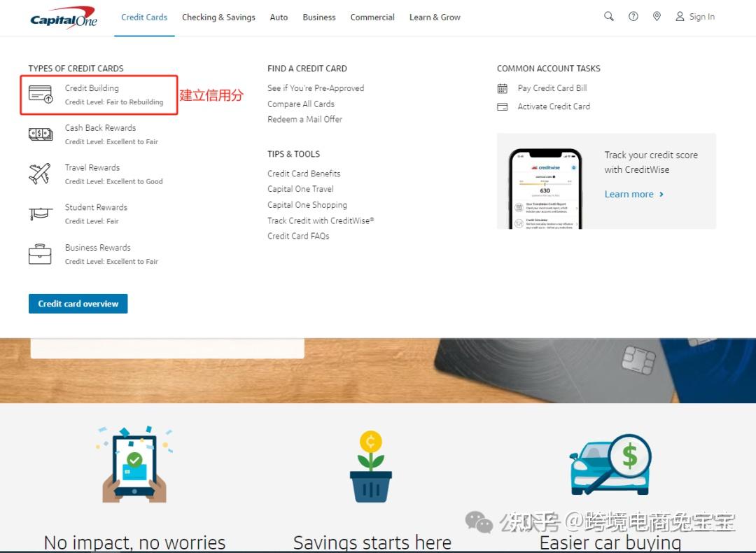Image resolution: width=756 pixels, height=553 pixels.
Task: Click the Capital One logo
Action: [63, 17]
